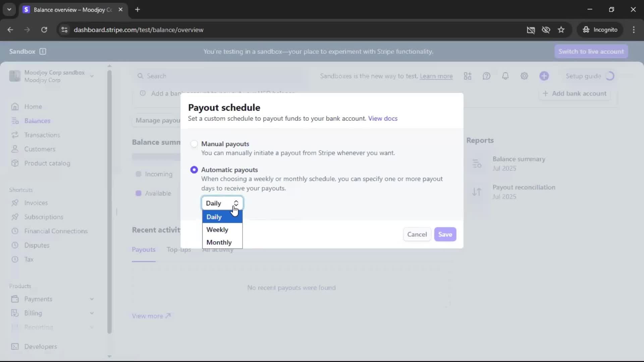Select Manual payouts radio button
Viewport: 644px width, 362px height.
tap(194, 144)
